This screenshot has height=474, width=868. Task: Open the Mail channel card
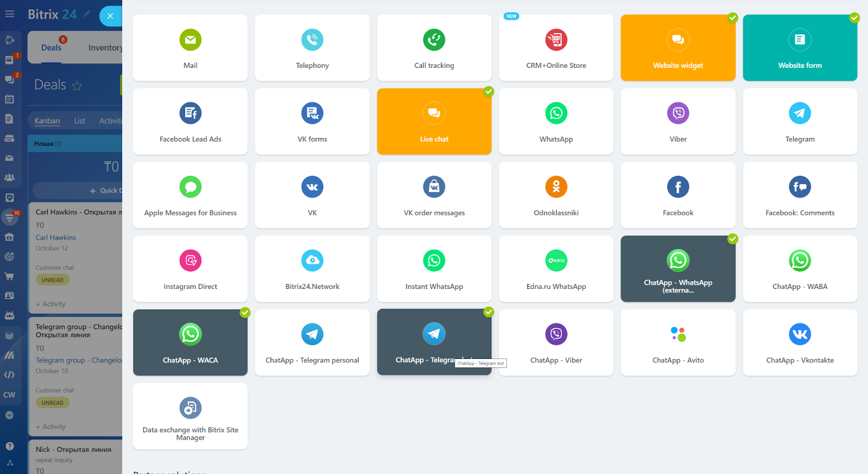[x=190, y=48]
